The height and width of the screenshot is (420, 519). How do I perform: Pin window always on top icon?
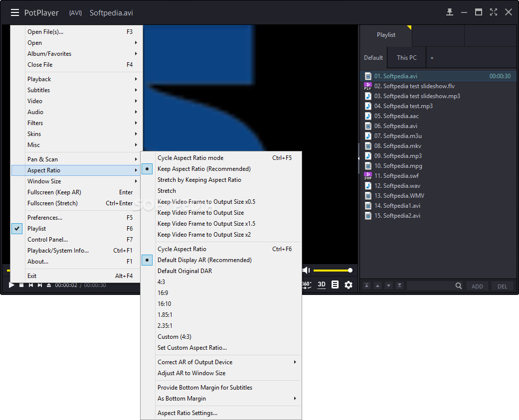coord(450,12)
